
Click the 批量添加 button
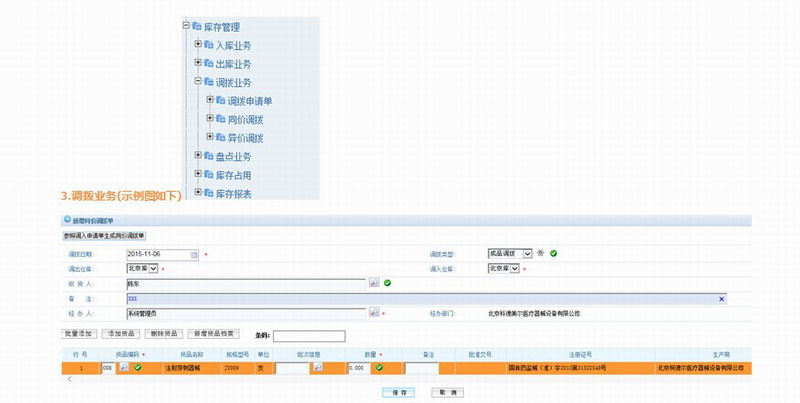[78, 333]
